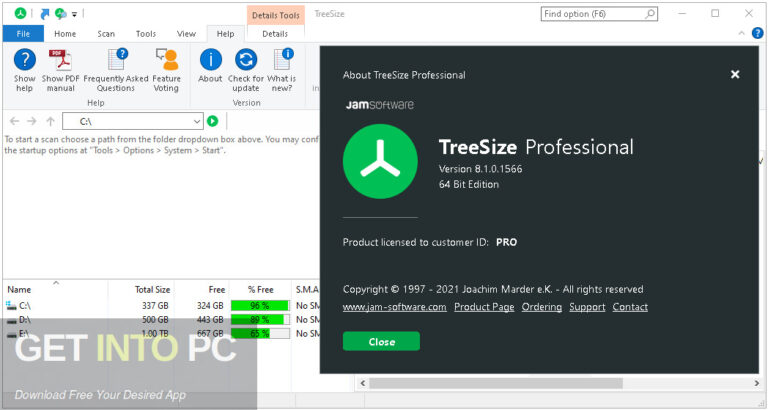Click the horizontal scrollbar thumb
This screenshot has height=410, width=768.
coord(496,383)
